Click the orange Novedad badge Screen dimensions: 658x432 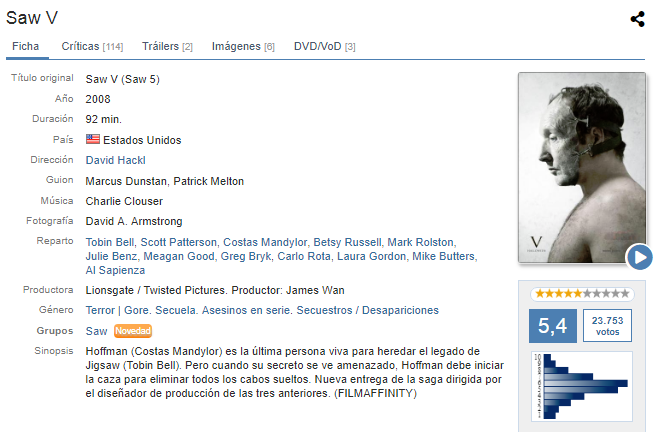[133, 331]
